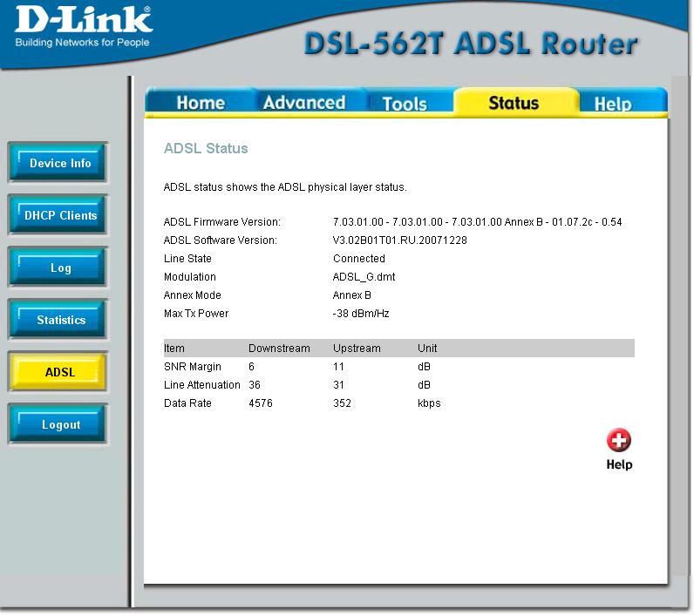Click the Downstream column header
Viewport: 694px width, 616px height.
click(279, 349)
